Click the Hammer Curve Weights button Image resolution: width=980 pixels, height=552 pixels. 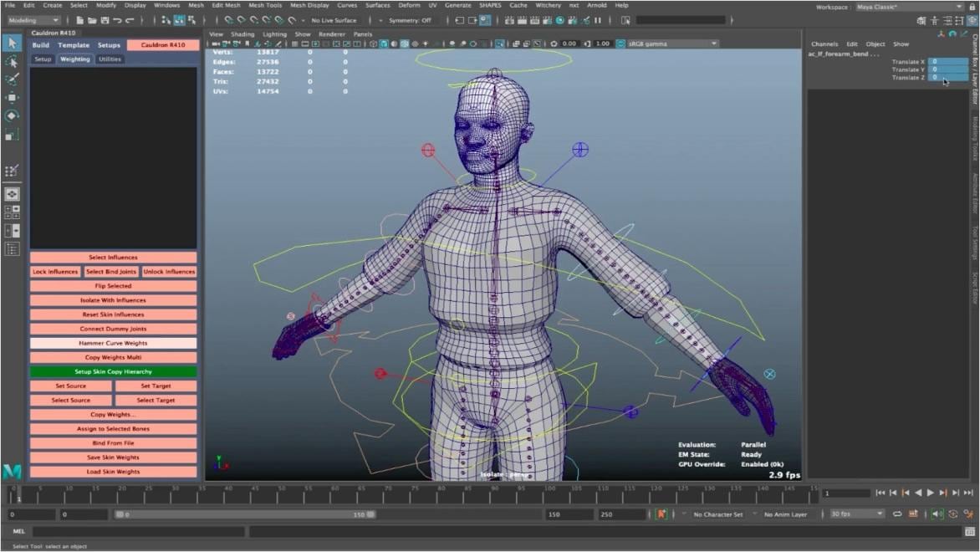tap(113, 343)
